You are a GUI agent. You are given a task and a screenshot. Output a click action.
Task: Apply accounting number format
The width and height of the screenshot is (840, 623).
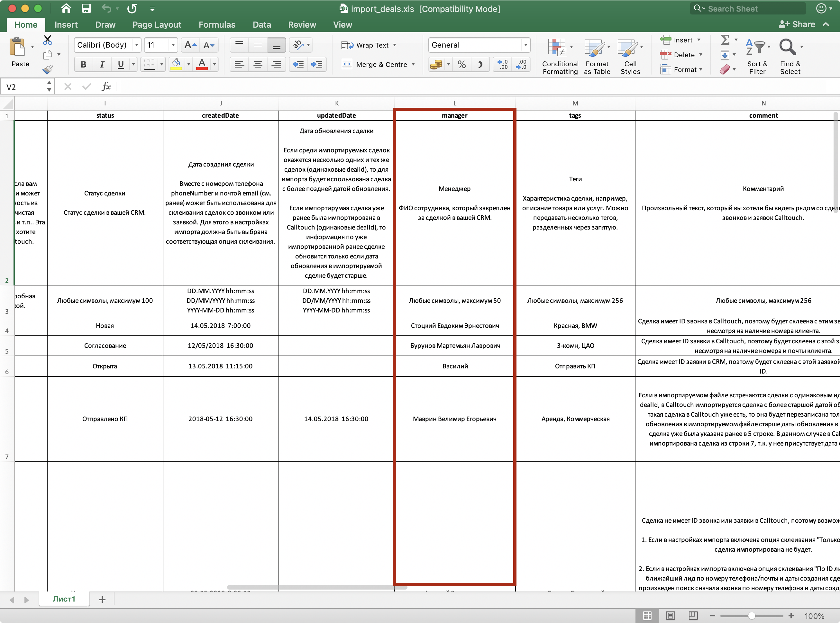click(x=436, y=65)
